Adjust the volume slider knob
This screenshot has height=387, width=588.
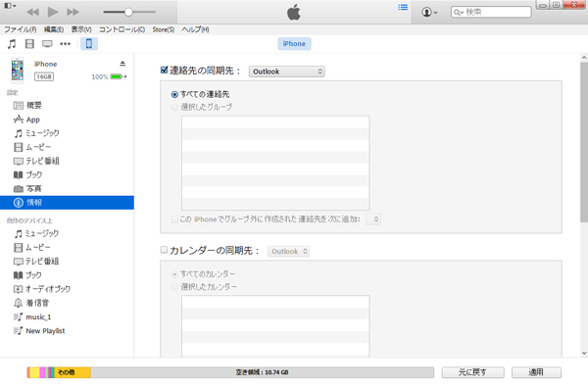(128, 12)
